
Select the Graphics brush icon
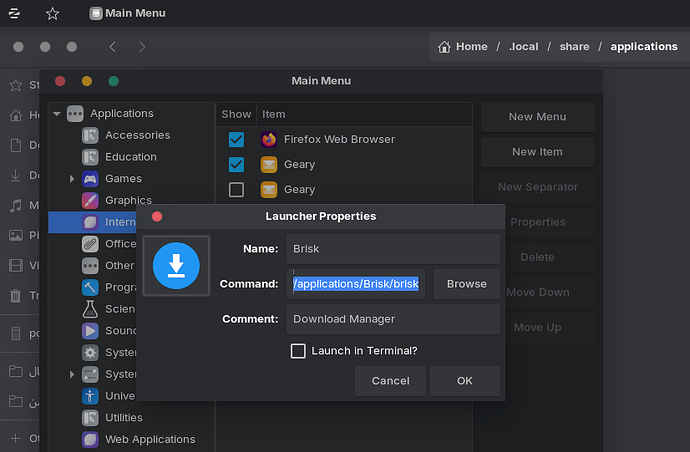point(90,200)
